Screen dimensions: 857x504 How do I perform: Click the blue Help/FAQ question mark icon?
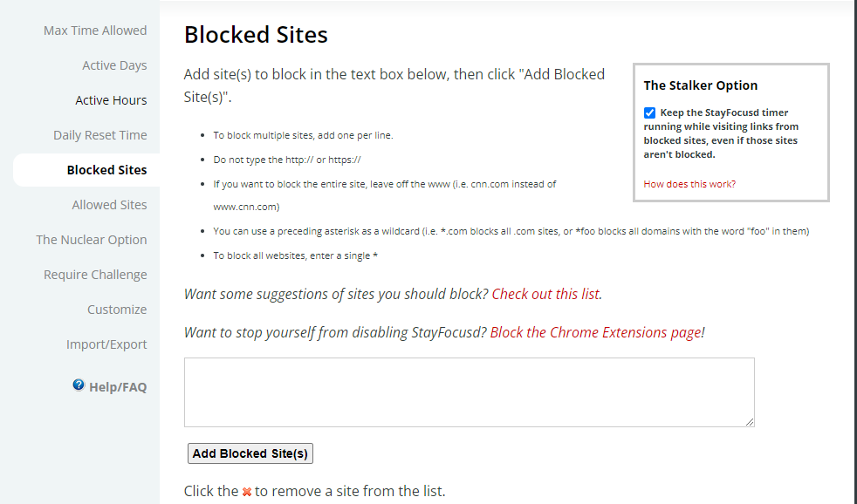coord(79,385)
